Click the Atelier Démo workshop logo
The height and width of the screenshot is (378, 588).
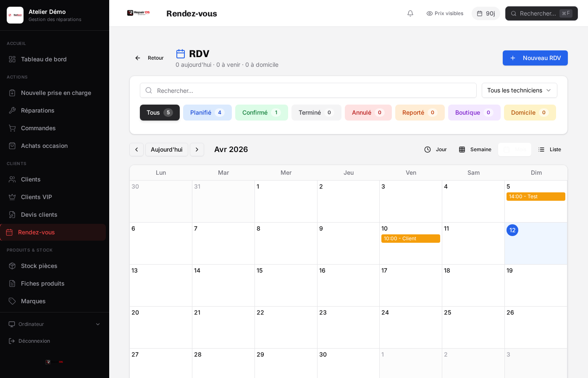15,15
